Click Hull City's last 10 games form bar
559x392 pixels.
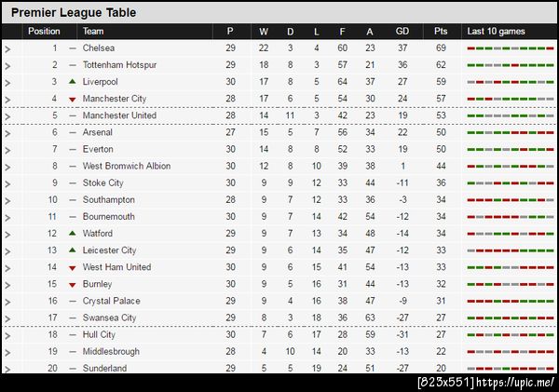(x=510, y=334)
